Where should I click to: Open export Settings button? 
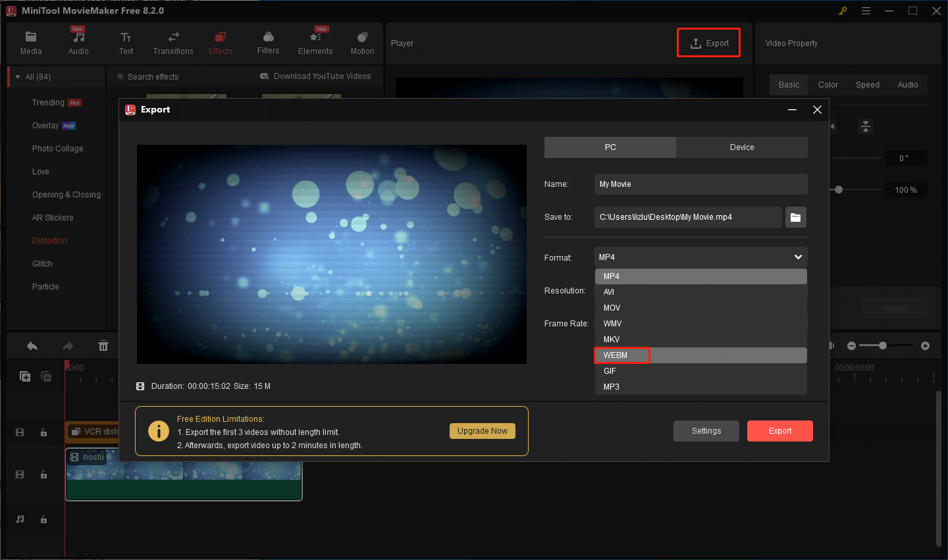(706, 431)
